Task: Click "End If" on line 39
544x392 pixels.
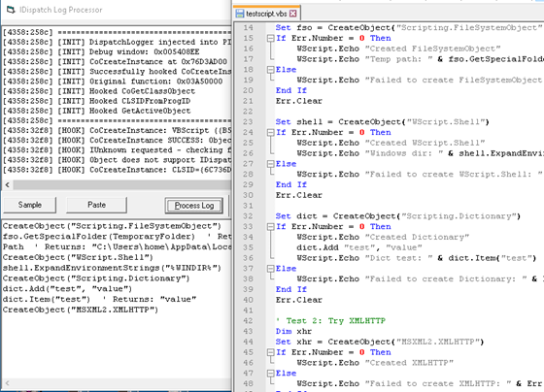Action: 291,289
